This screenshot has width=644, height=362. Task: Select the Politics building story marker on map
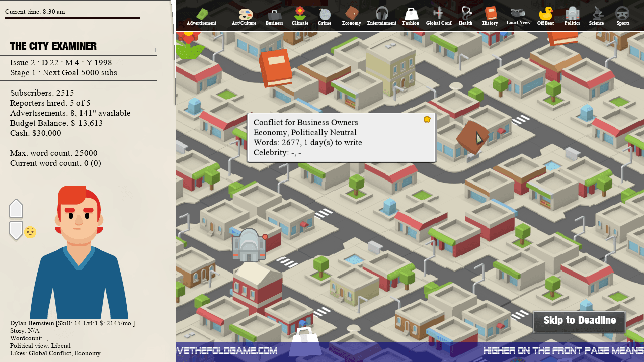[249, 245]
